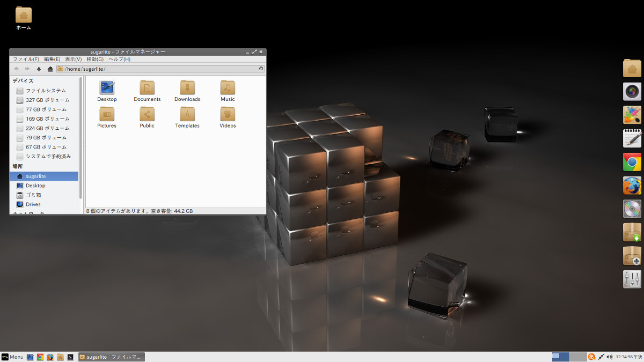This screenshot has width=644, height=362.
Task: Open the 編集(E) menu
Action: [52, 59]
